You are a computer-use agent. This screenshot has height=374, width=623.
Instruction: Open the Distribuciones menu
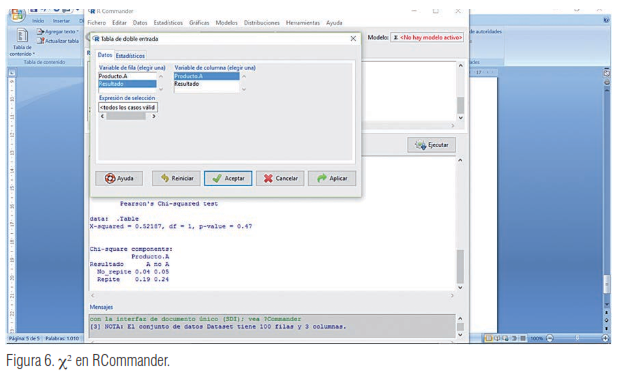pyautogui.click(x=261, y=23)
